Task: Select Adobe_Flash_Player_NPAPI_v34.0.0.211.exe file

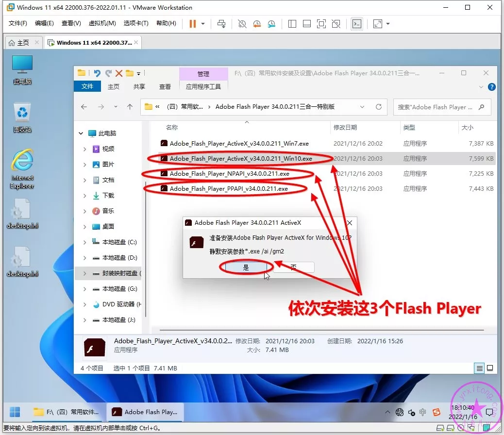Action: coord(229,174)
